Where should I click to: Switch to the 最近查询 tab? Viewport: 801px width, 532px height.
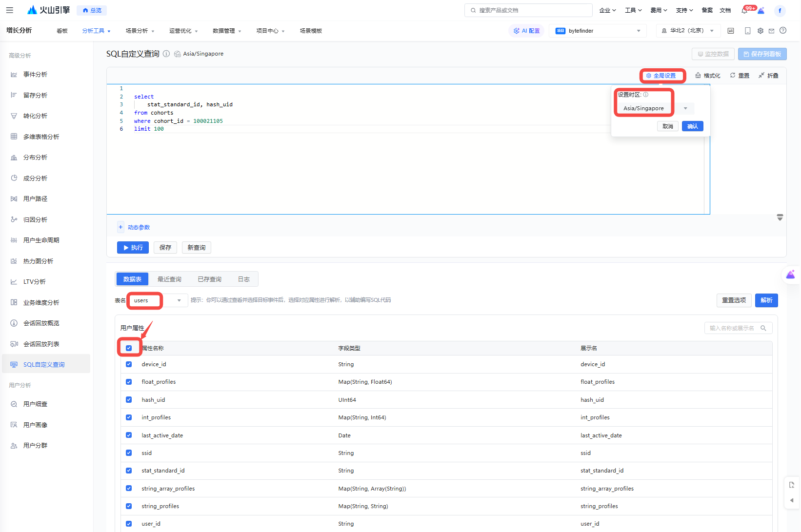(169, 279)
